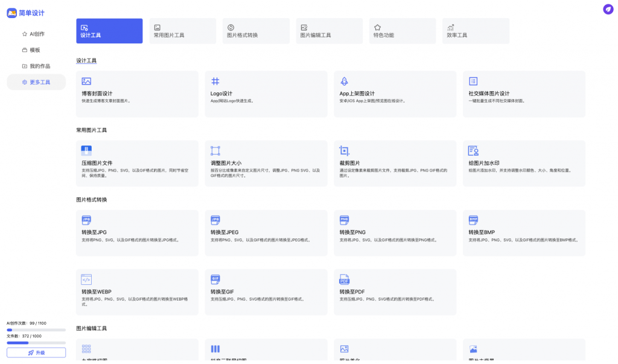Open the 转换至PNG tool title
Screen dimensions: 618x364
[x=352, y=232]
